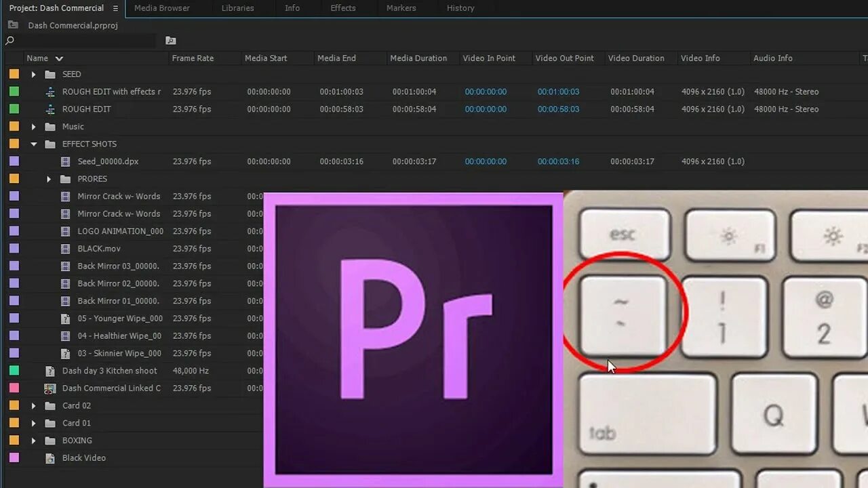Select the offline icon for 03 - Skinnier Wipe

click(x=65, y=354)
